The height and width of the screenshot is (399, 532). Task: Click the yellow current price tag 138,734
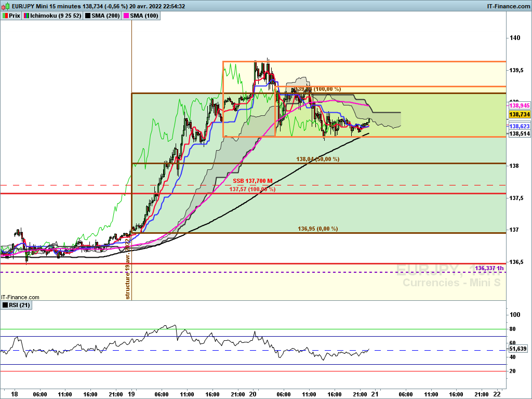pyautogui.click(x=519, y=114)
